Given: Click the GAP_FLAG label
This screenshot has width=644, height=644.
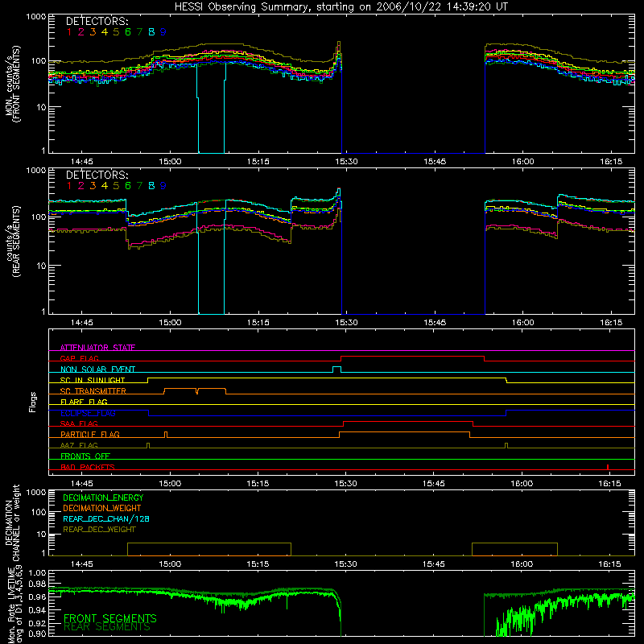Looking at the screenshot, I should (79, 358).
